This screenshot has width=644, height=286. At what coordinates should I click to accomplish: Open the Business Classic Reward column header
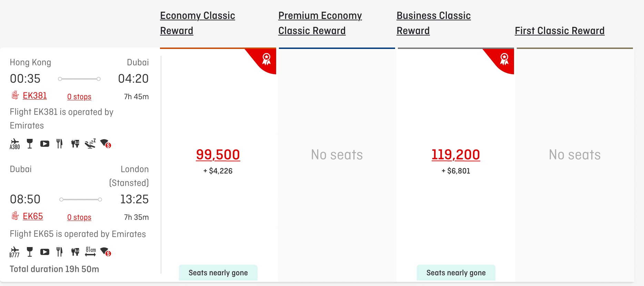click(433, 23)
